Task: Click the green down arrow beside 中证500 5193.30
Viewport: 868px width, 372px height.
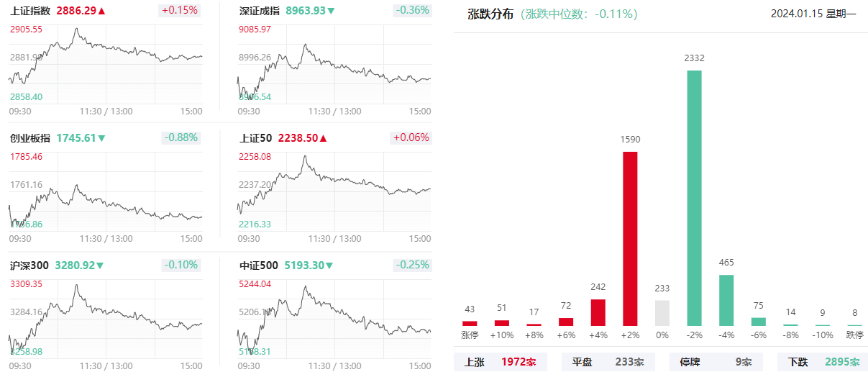Action: coord(329,266)
